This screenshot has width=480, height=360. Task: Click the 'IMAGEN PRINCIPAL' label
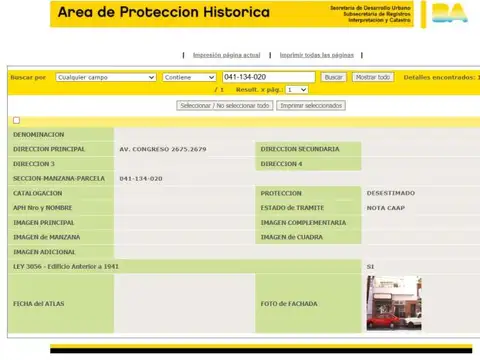44,223
